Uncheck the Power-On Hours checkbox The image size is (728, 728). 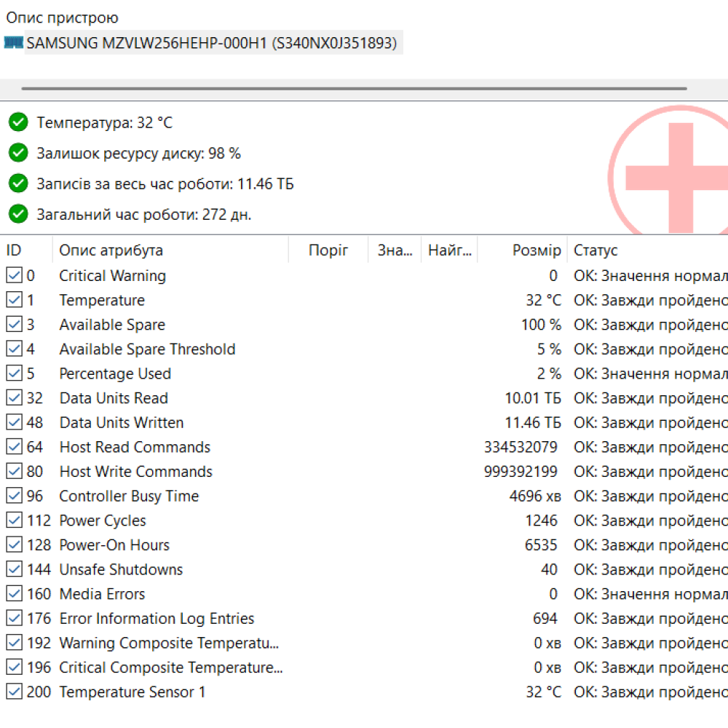(14, 545)
